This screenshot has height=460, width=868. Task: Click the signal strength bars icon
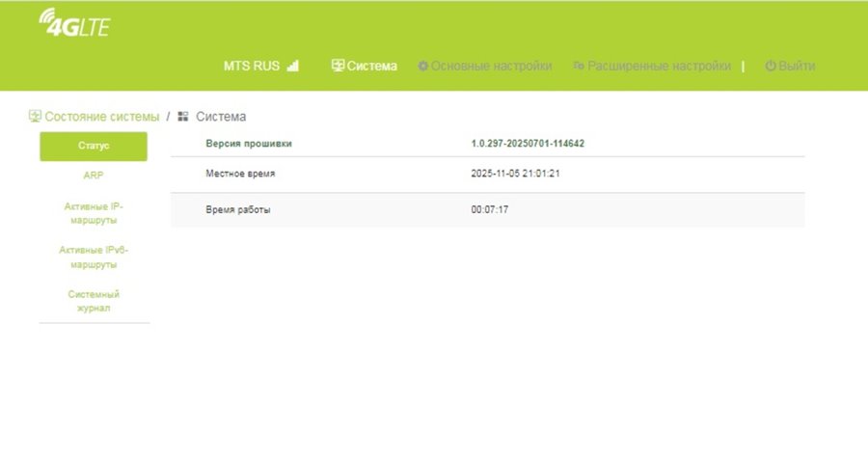coord(293,67)
